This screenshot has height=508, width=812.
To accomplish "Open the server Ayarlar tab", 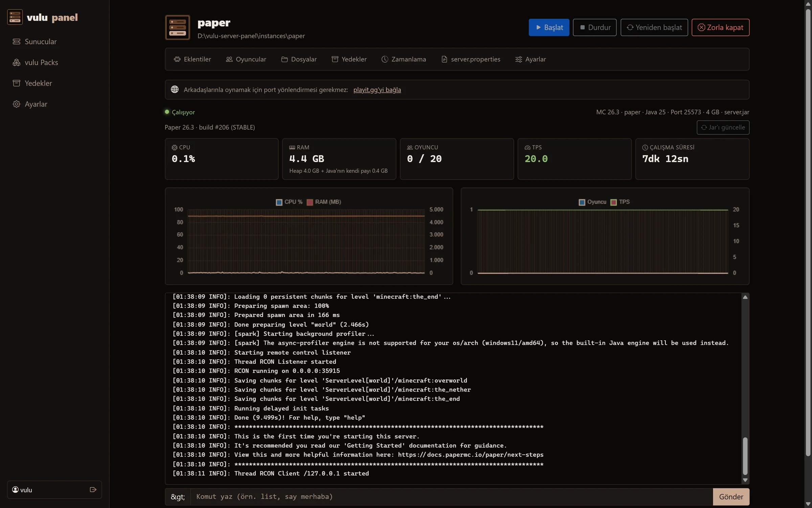I will click(531, 59).
